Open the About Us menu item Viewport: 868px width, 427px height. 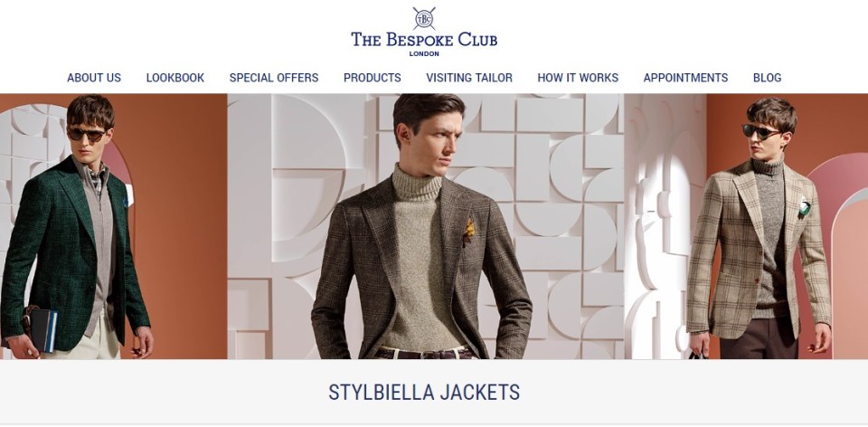[94, 78]
